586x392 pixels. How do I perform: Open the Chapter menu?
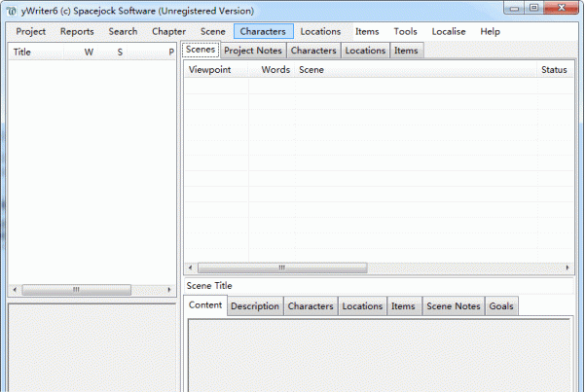coord(168,31)
